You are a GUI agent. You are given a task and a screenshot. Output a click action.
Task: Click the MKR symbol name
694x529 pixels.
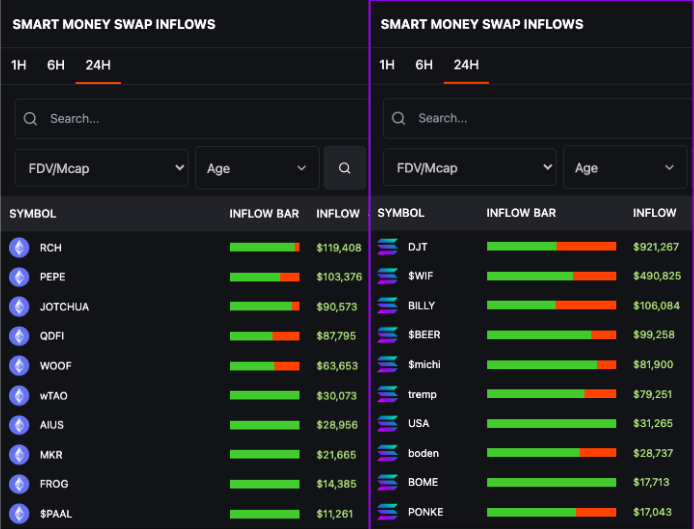(x=51, y=455)
